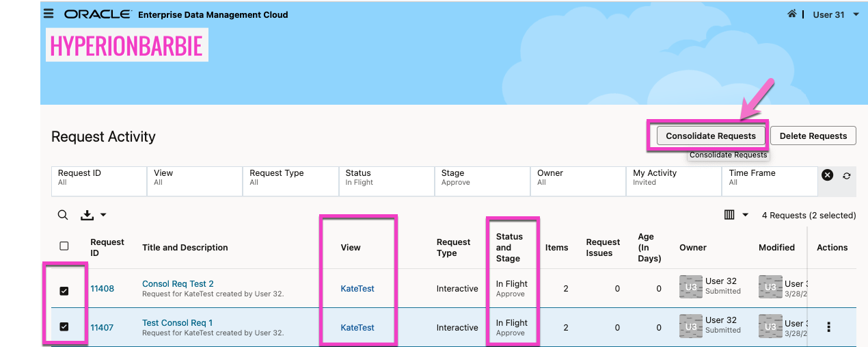The image size is (868, 347).
Task: Open the column chooser icon
Action: [729, 215]
